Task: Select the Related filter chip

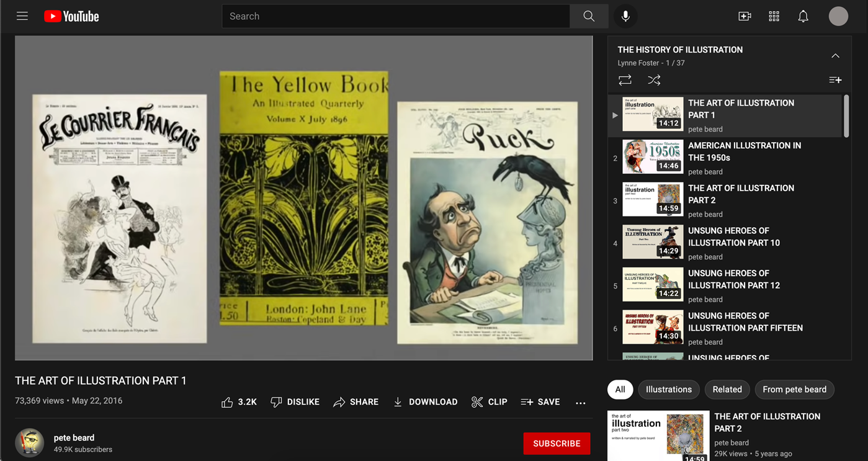Action: (x=727, y=390)
